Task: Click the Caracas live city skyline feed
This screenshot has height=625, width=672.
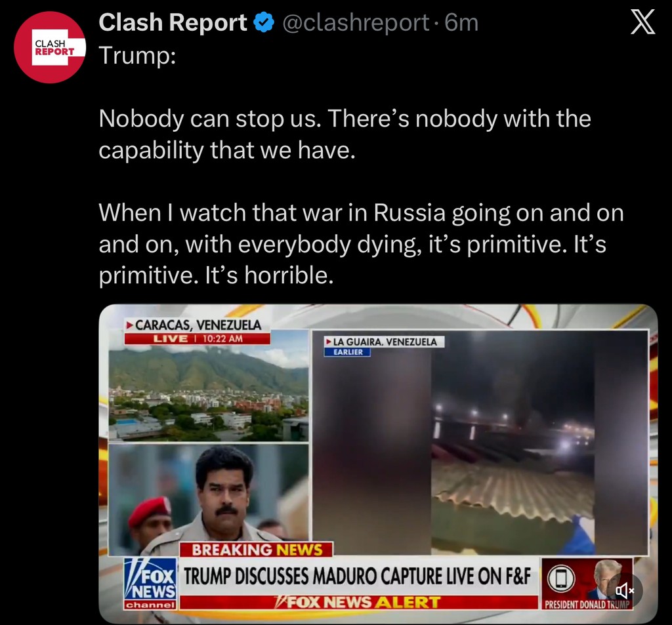Action: point(208,393)
